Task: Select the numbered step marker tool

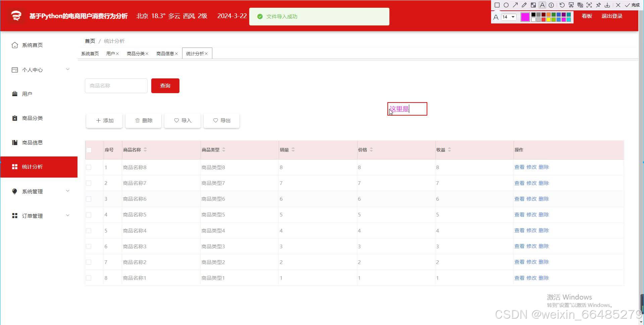Action: coord(551,5)
